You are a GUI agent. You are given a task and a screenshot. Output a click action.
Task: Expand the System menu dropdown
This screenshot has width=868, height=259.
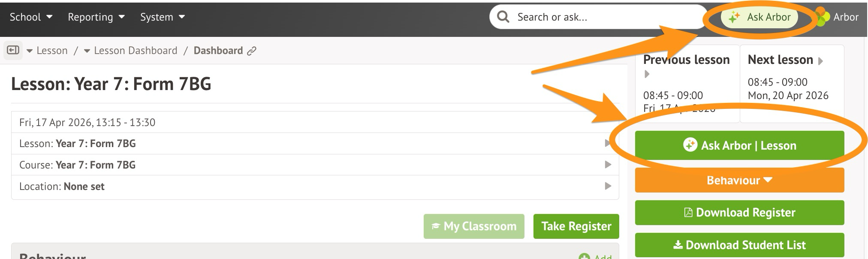point(162,17)
